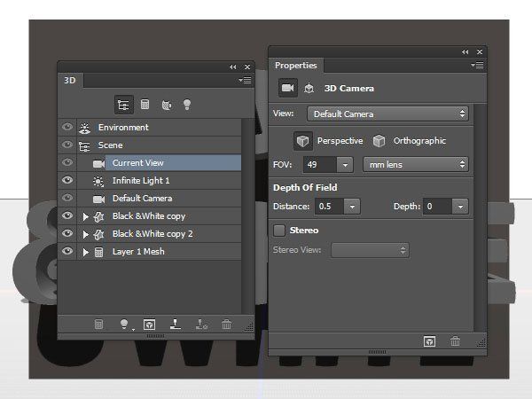Click the trash icon in Properties footer

(x=455, y=341)
